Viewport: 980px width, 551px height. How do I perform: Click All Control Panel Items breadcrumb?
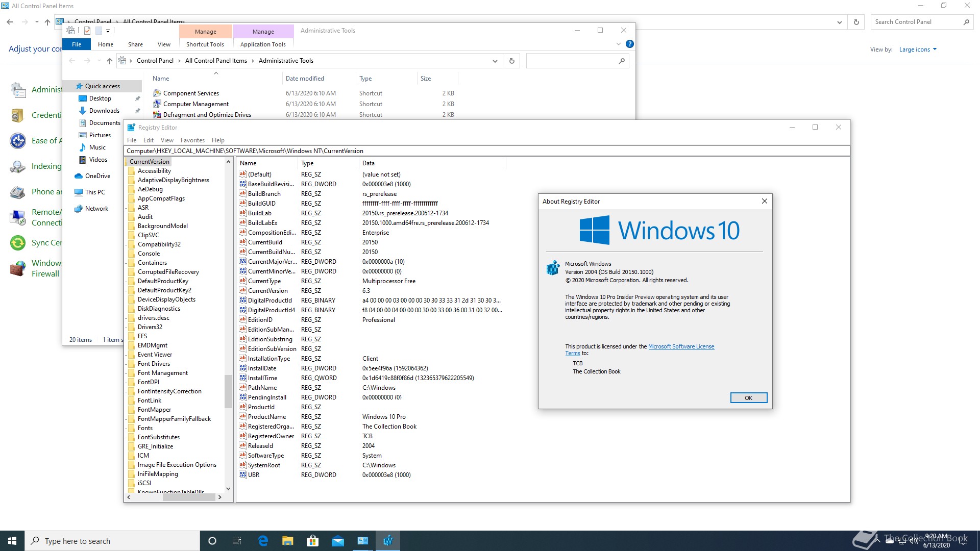216,61
